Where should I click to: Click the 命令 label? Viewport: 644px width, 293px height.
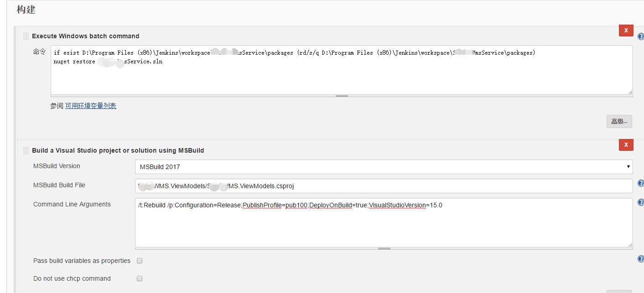39,52
